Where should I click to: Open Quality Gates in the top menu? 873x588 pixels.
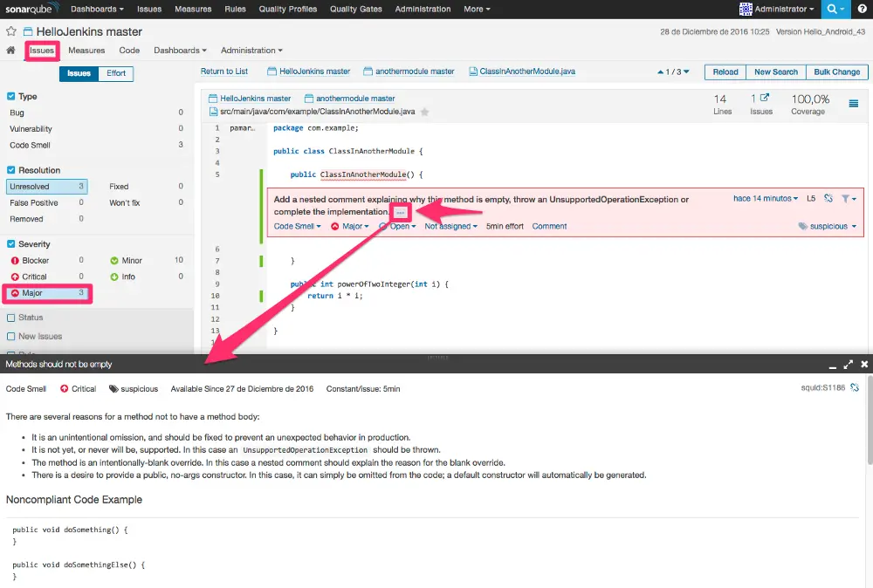356,9
